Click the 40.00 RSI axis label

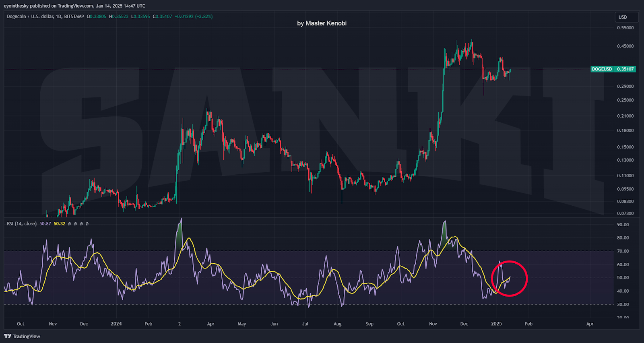[x=623, y=291]
